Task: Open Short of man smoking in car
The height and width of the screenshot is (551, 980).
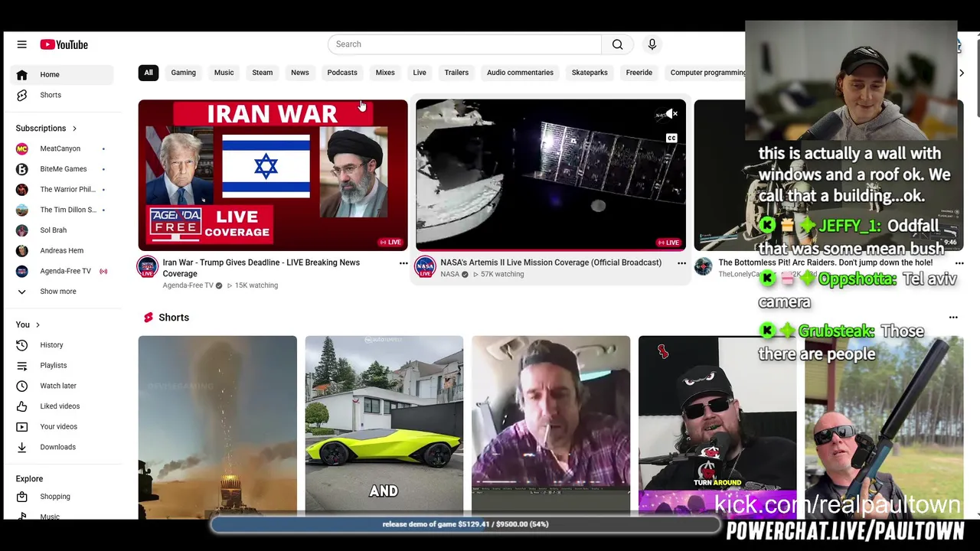Action: pos(550,427)
